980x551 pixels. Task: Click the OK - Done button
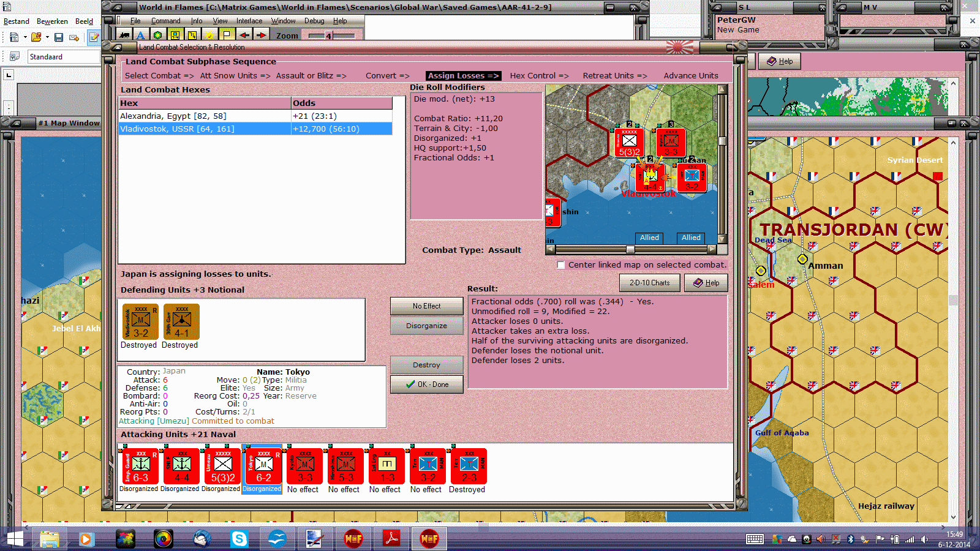coord(426,384)
